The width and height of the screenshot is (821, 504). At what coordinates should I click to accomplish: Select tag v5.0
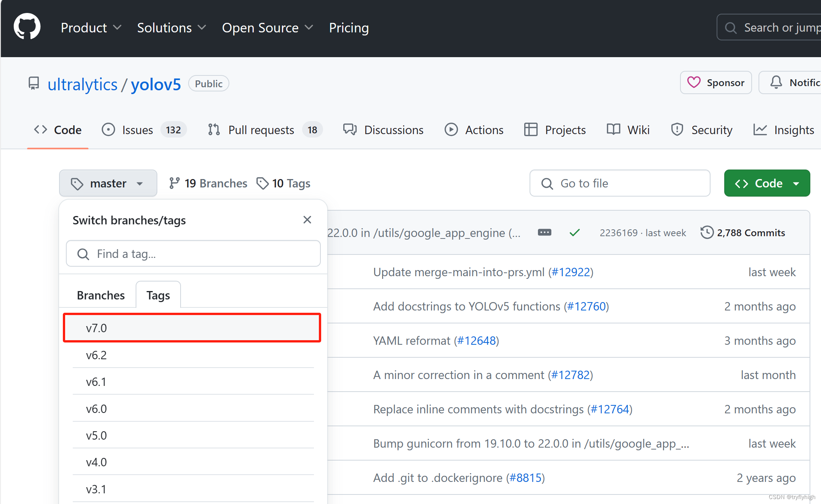[x=193, y=435]
